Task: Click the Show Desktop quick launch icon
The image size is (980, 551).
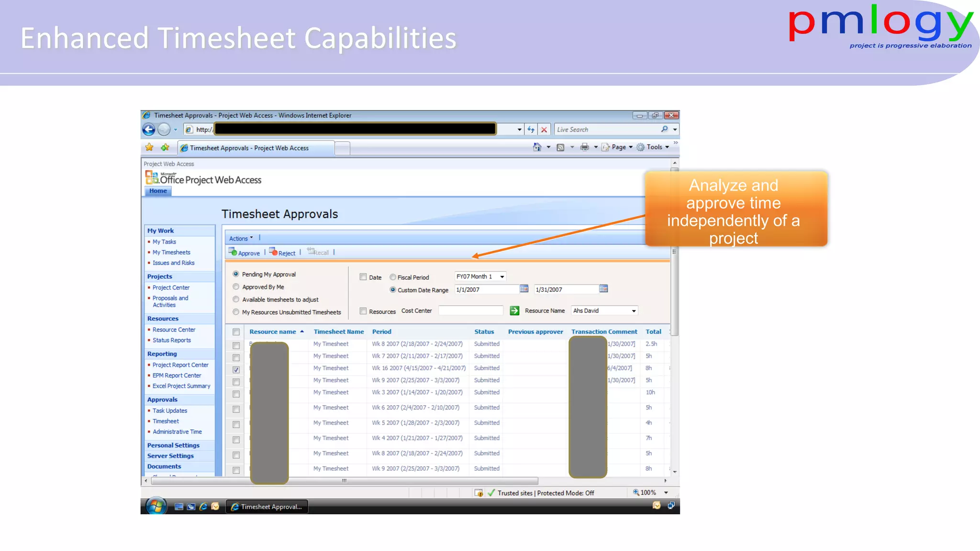Action: coord(179,507)
